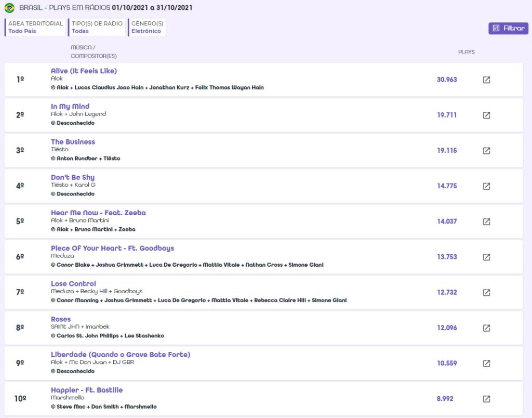
Task: Open the Tipo(s) de Rádio filter
Action: point(97,28)
